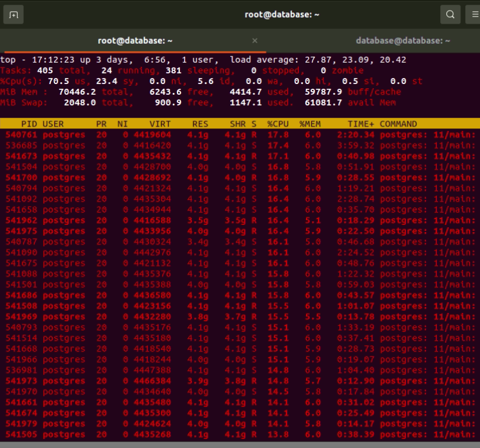Switch to the database@database: ~ tab
480x448 pixels.
point(402,41)
